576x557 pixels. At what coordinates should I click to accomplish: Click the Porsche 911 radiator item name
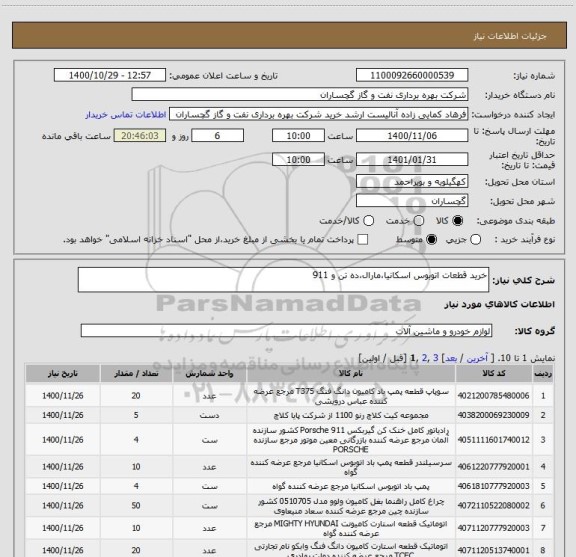(351, 440)
